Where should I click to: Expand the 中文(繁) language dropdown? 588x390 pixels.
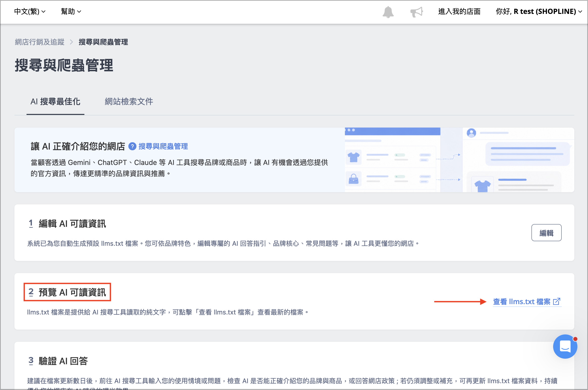tap(30, 12)
